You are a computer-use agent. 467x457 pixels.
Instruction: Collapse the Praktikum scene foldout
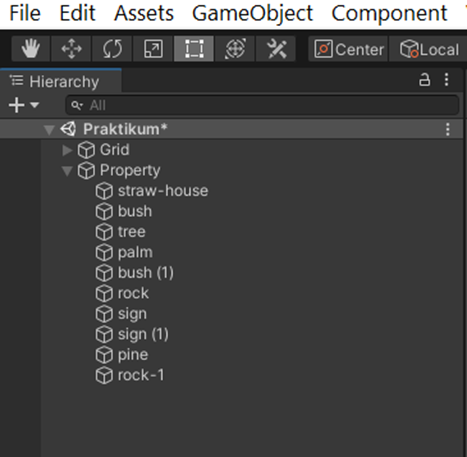click(x=49, y=130)
